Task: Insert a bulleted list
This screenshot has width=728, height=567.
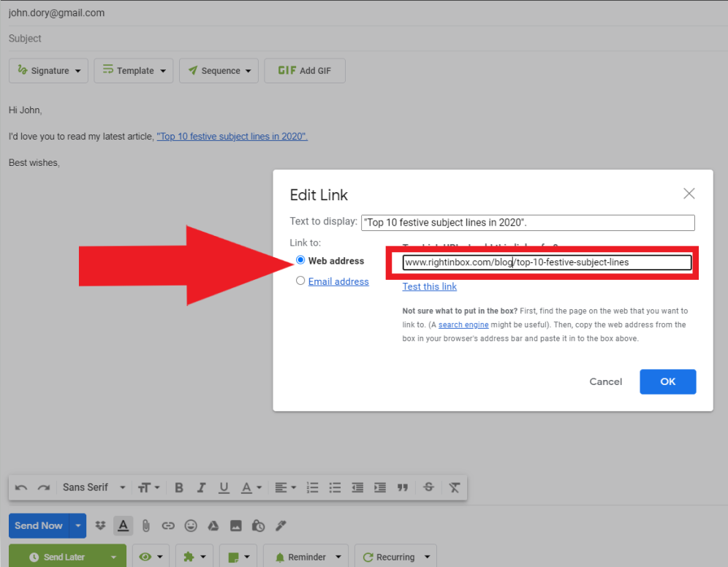Action: 335,487
